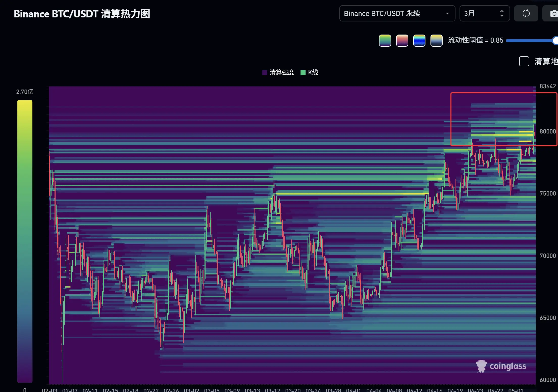Click the Binance BTC/USDT 清算热力图 title

coord(82,14)
